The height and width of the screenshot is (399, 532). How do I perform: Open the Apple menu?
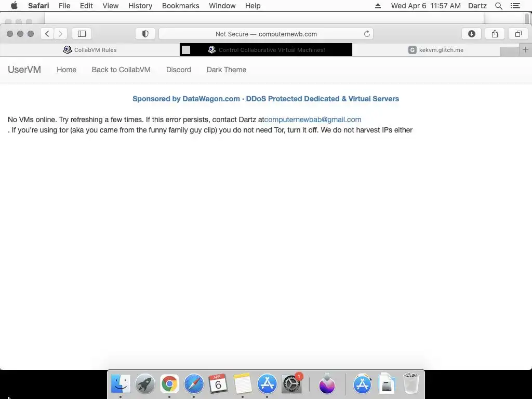[x=14, y=6]
